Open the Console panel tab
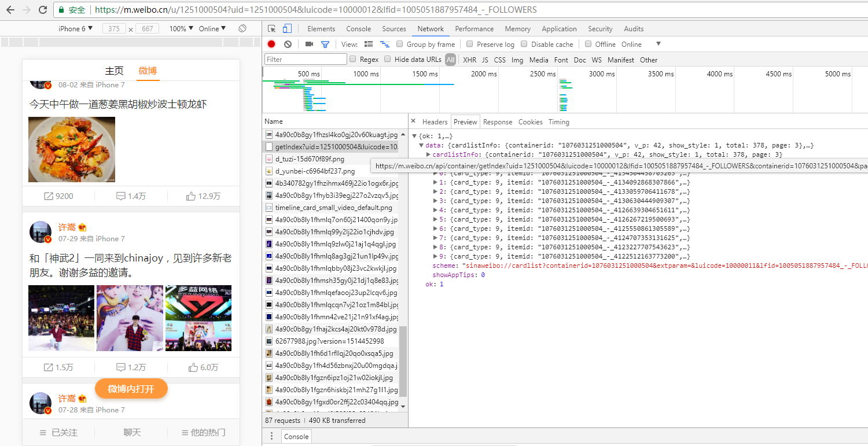The image size is (868, 446). 358,29
